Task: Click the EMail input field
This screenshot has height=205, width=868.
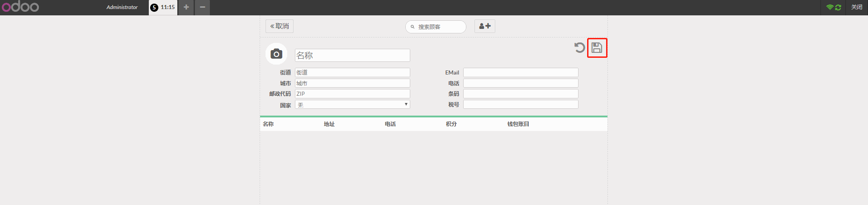Action: click(521, 72)
